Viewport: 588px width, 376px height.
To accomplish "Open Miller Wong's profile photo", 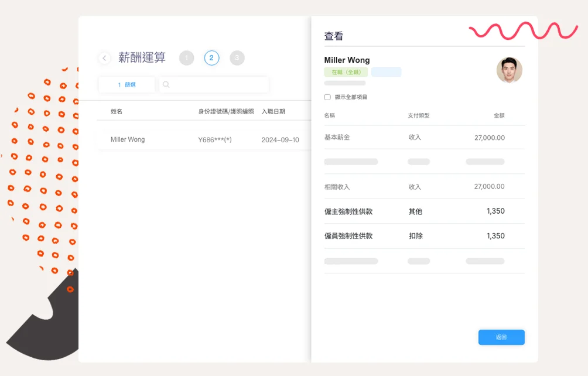I will (x=509, y=70).
